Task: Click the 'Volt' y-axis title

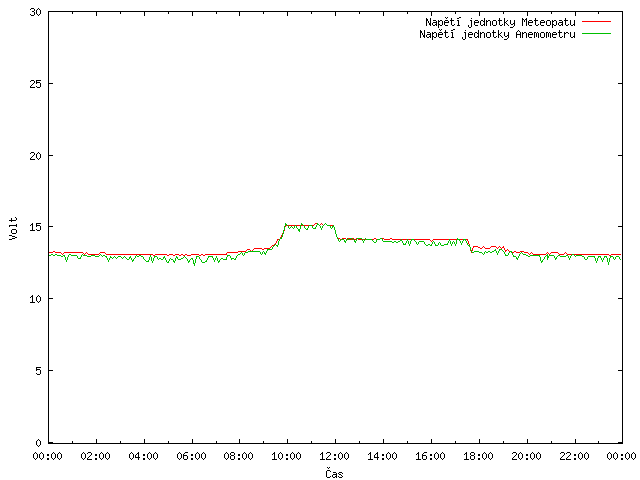Action: coord(13,228)
